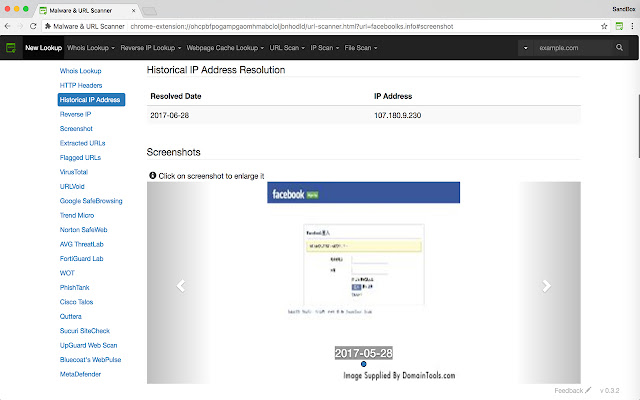This screenshot has height=400, width=640.
Task: Open WOT sidebar link
Action: coord(67,273)
